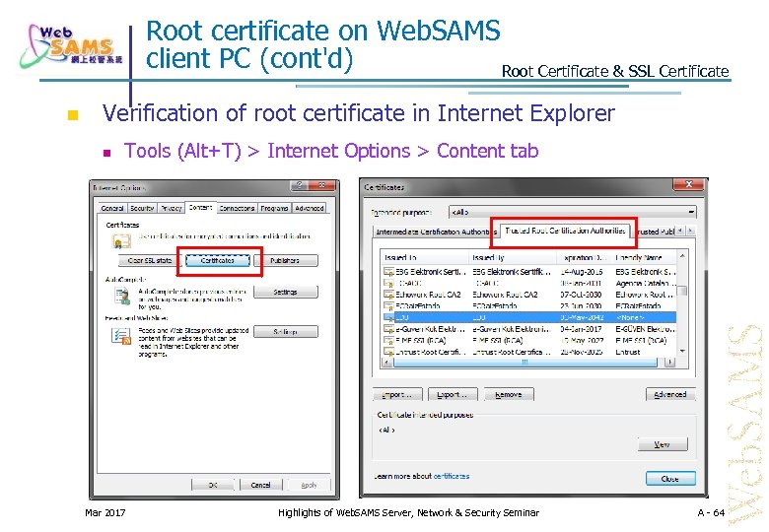This screenshot has height=532, width=769.
Task: Select Trusted Root Certification Authorities tab
Action: [x=565, y=231]
